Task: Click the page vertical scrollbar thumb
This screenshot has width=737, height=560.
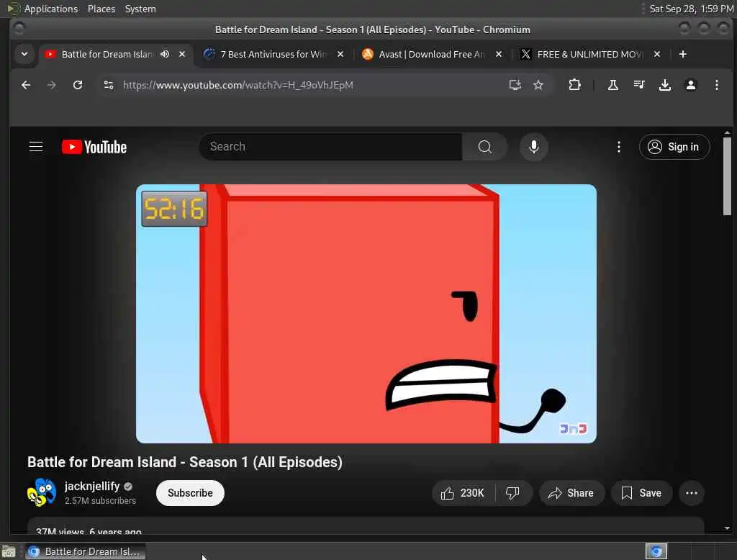Action: coord(727,176)
